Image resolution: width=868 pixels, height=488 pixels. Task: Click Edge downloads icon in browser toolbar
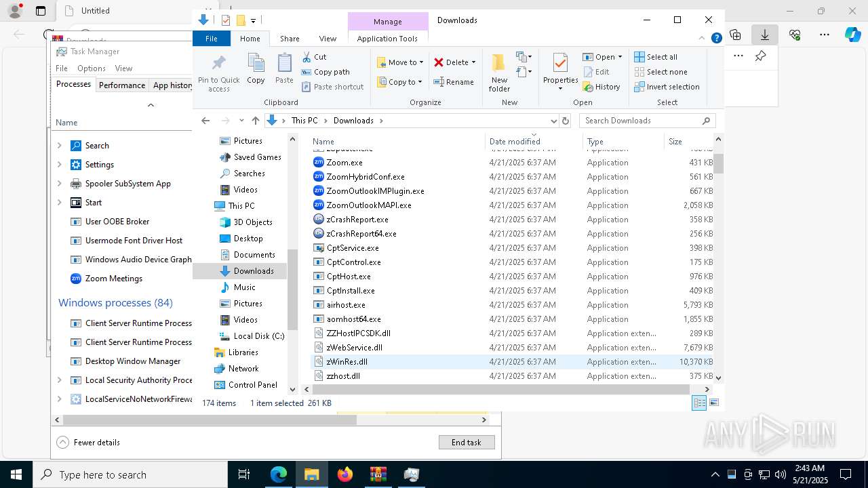tap(765, 35)
